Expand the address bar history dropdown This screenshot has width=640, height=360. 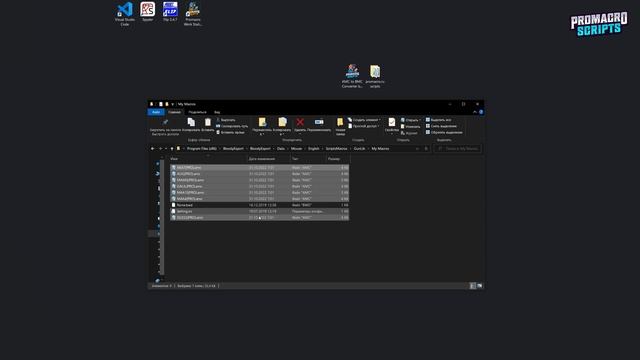pyautogui.click(x=417, y=149)
